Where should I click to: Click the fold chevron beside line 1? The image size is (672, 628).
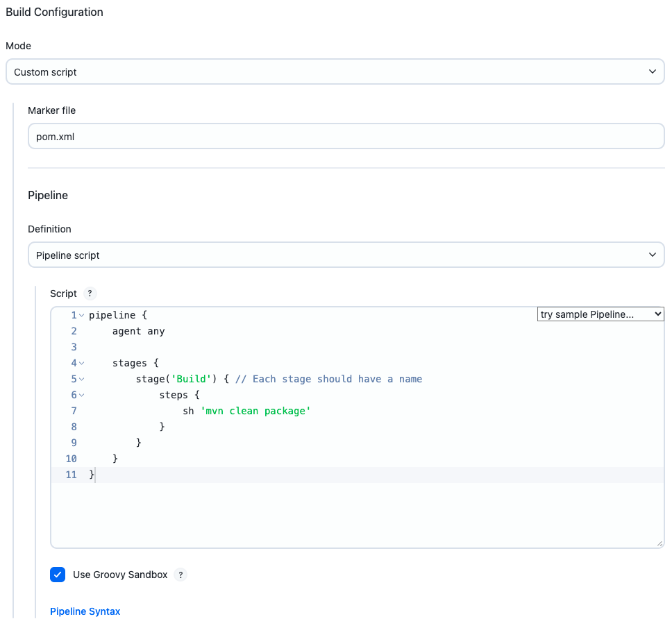pyautogui.click(x=81, y=314)
